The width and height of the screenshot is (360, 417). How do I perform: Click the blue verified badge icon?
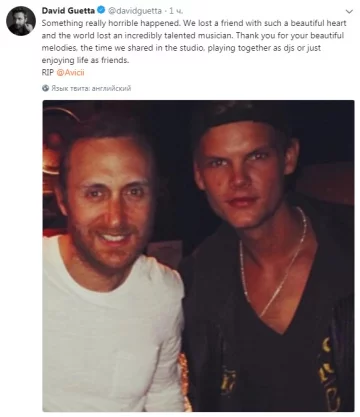pyautogui.click(x=101, y=11)
